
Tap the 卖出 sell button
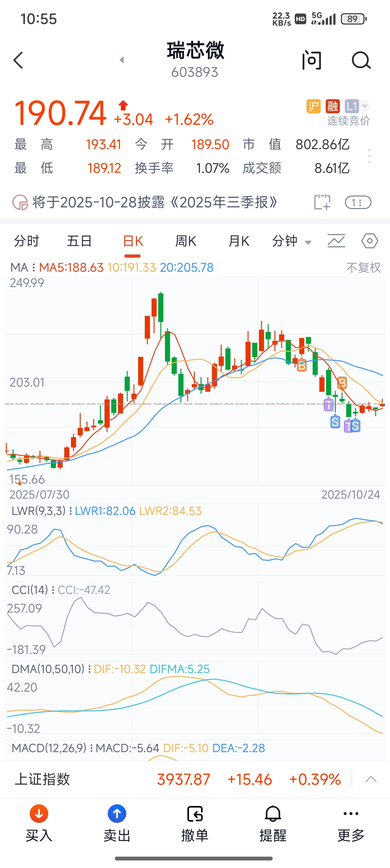click(117, 824)
